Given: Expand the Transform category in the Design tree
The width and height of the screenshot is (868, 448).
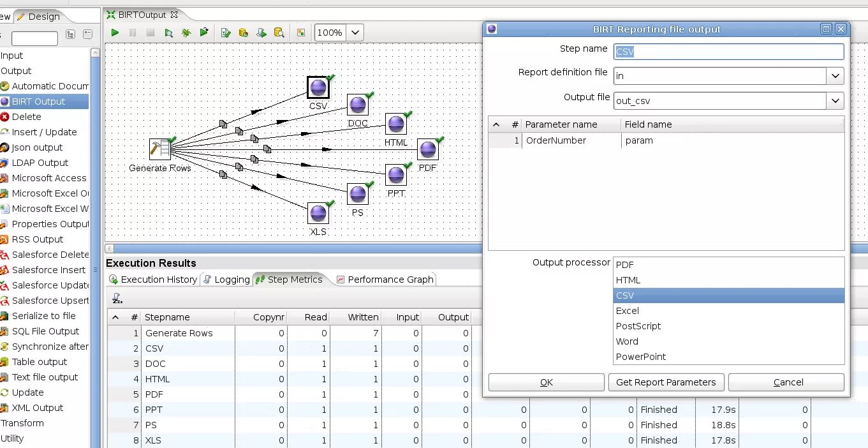Looking at the screenshot, I should (x=22, y=423).
